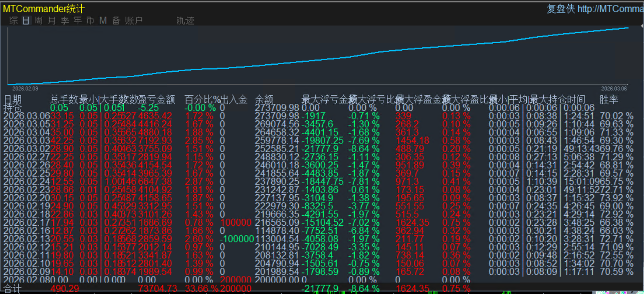Switch to the 年 yearly tab
Viewport: 644px width, 294px height.
click(78, 21)
